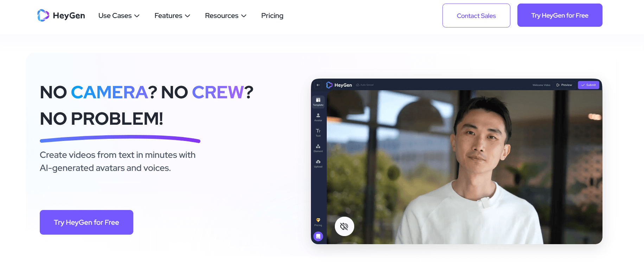This screenshot has width=644, height=272.
Task: Open the purple chat bubble icon
Action: pyautogui.click(x=318, y=236)
